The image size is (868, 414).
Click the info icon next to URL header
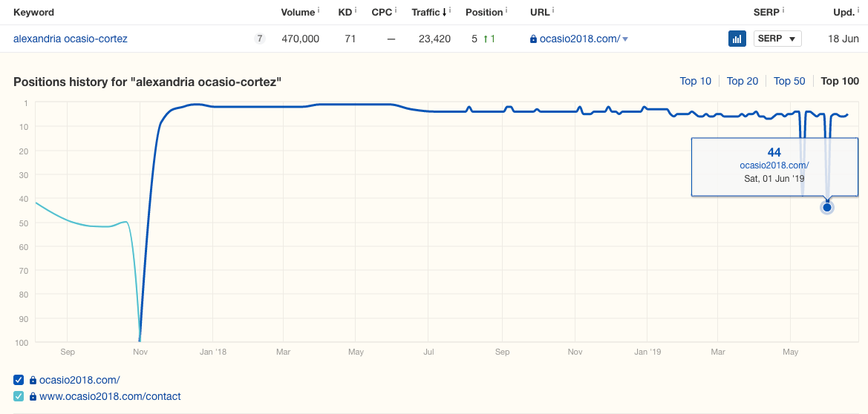(x=554, y=10)
